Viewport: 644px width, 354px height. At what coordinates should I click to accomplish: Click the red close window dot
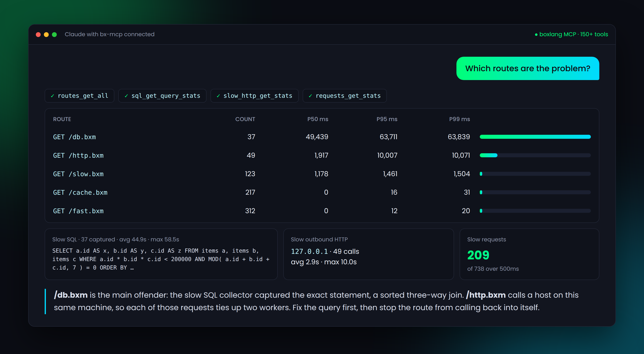(38, 34)
